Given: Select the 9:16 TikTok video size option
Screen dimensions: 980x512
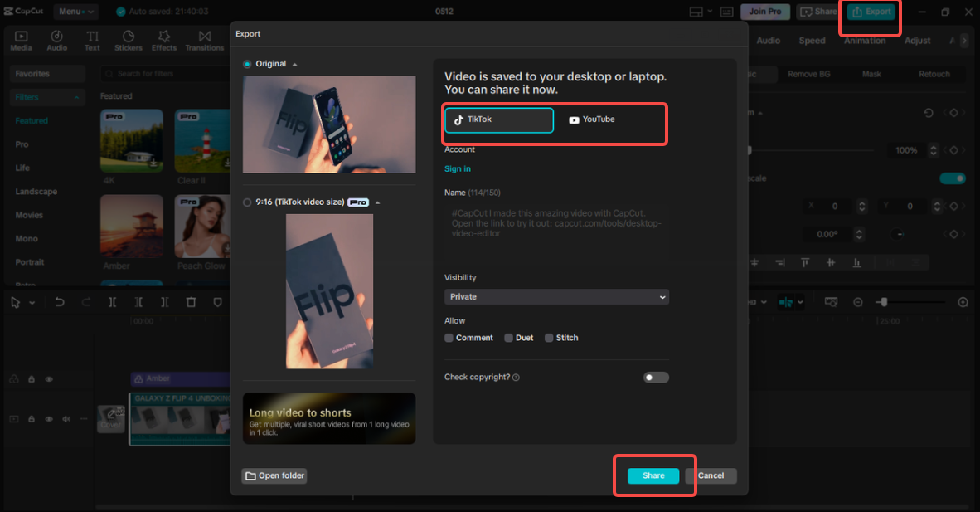Looking at the screenshot, I should pyautogui.click(x=247, y=202).
